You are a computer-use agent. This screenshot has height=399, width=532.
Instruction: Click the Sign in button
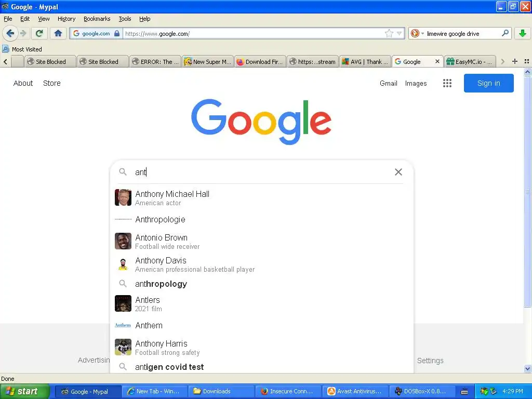488,83
